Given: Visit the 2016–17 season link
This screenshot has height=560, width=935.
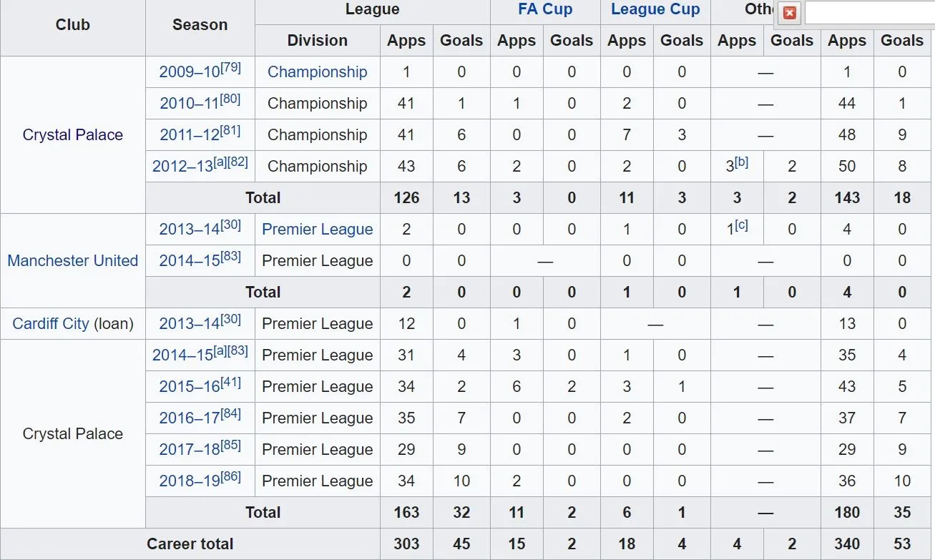Looking at the screenshot, I should 189,418.
